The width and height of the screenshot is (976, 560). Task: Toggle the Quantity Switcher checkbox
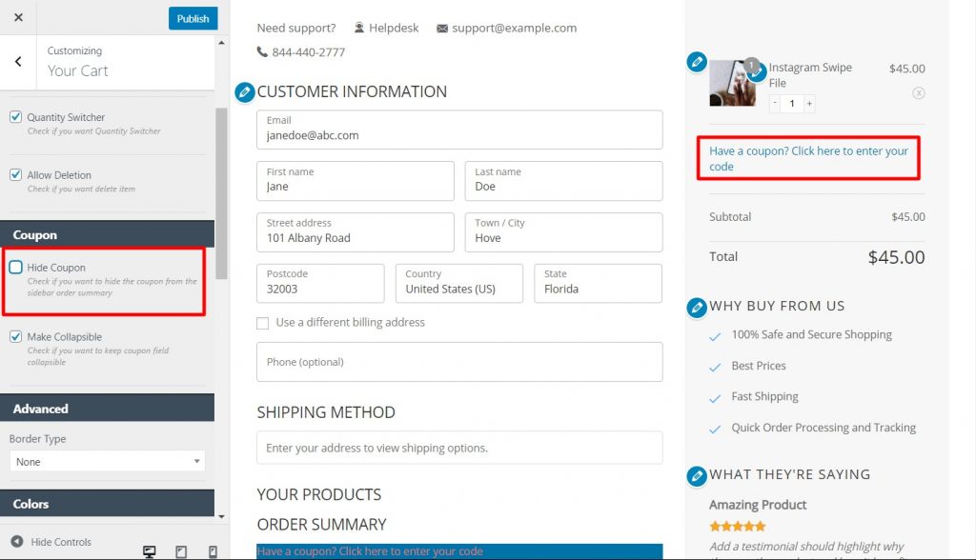15,116
